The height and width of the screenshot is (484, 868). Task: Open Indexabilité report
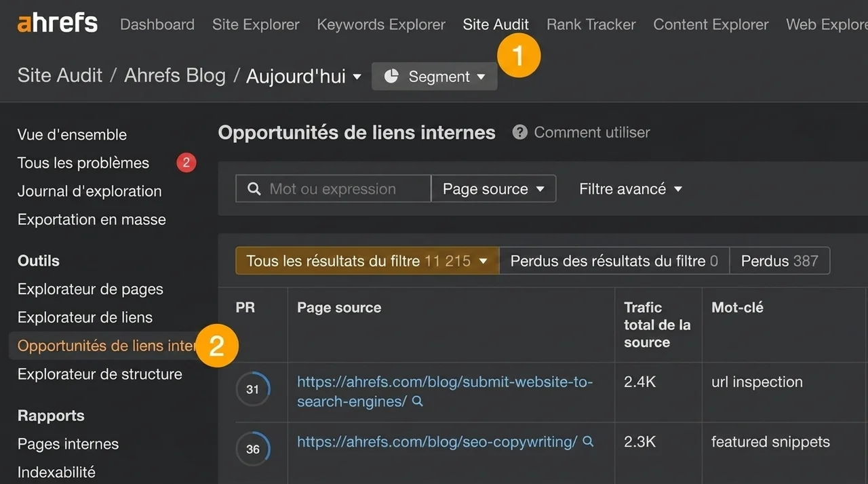[x=56, y=472]
